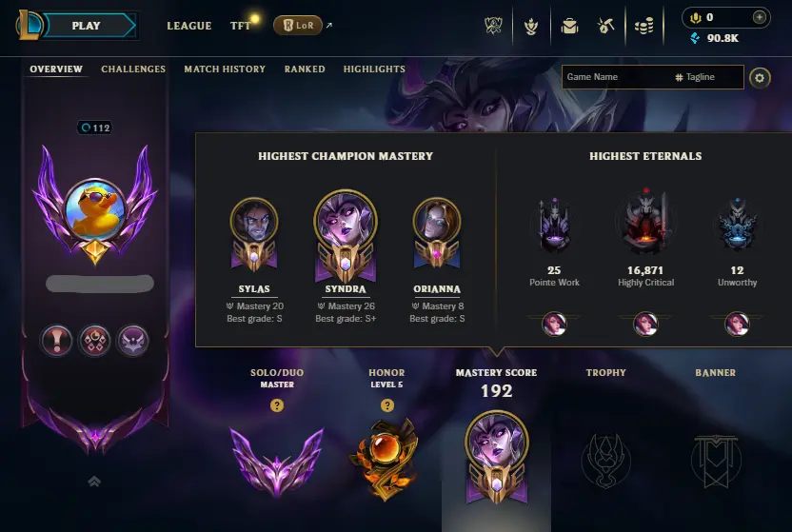792x532 pixels.
Task: Open the Collection backpack icon
Action: coord(569,26)
